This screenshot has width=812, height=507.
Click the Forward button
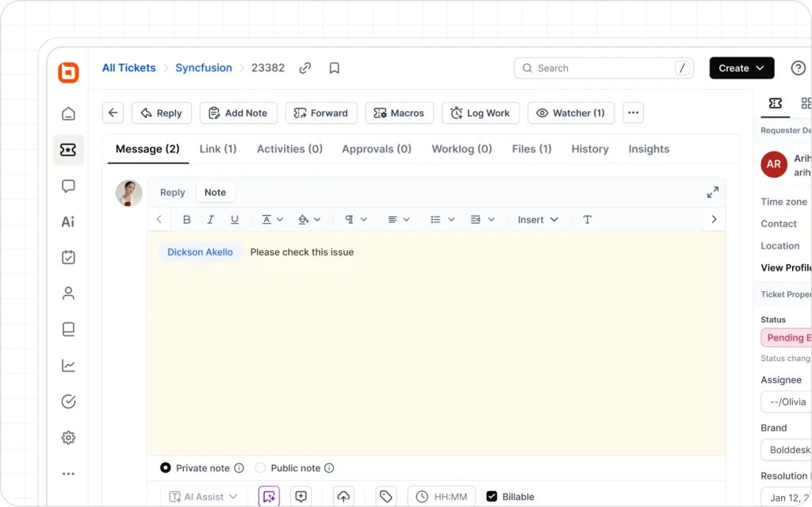point(321,113)
